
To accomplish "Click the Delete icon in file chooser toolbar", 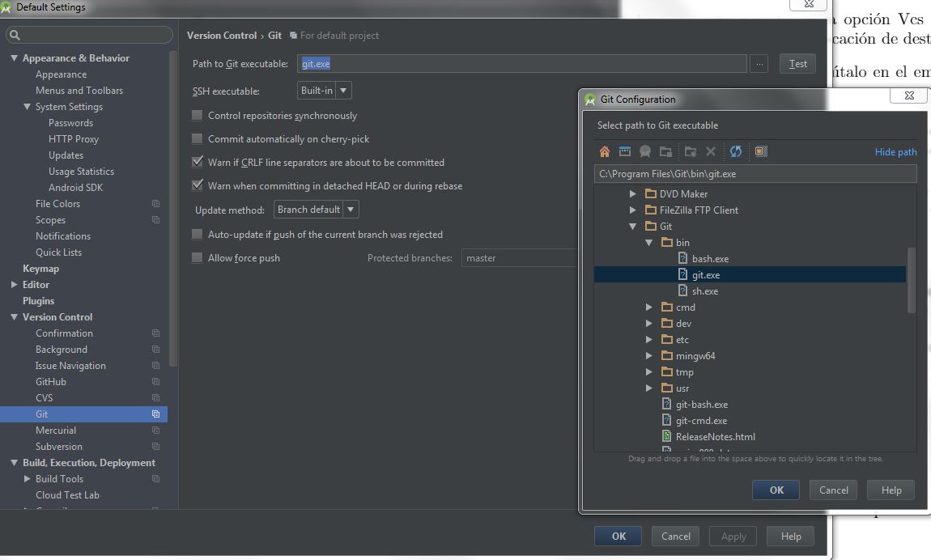I will click(x=711, y=151).
